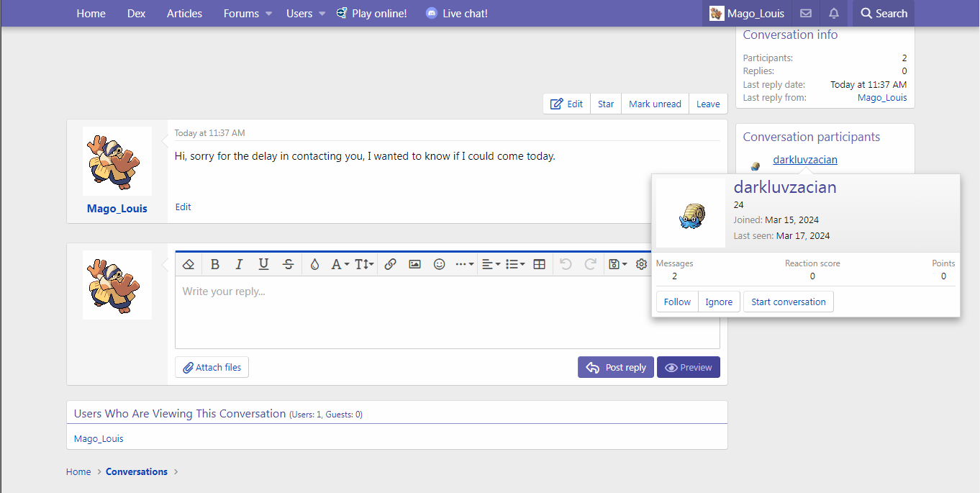The width and height of the screenshot is (980, 493).
Task: Toggle underline formatting
Action: pos(264,264)
